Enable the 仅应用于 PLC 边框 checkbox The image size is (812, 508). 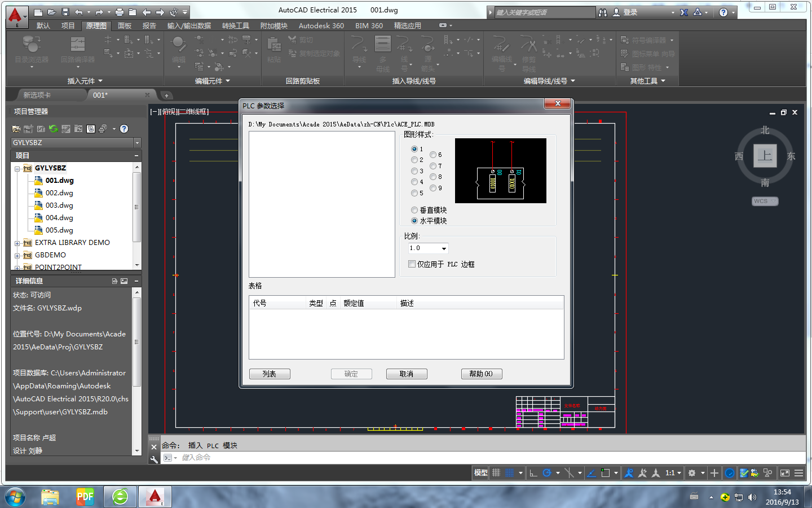[x=412, y=264]
